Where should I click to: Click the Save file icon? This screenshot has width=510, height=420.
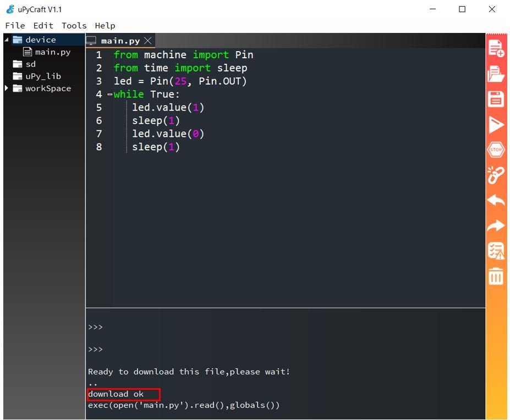coord(496,99)
